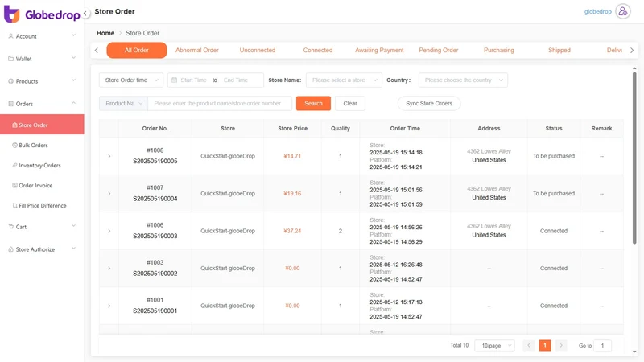
Task: Expand the Cart menu chevron
Action: (73, 226)
